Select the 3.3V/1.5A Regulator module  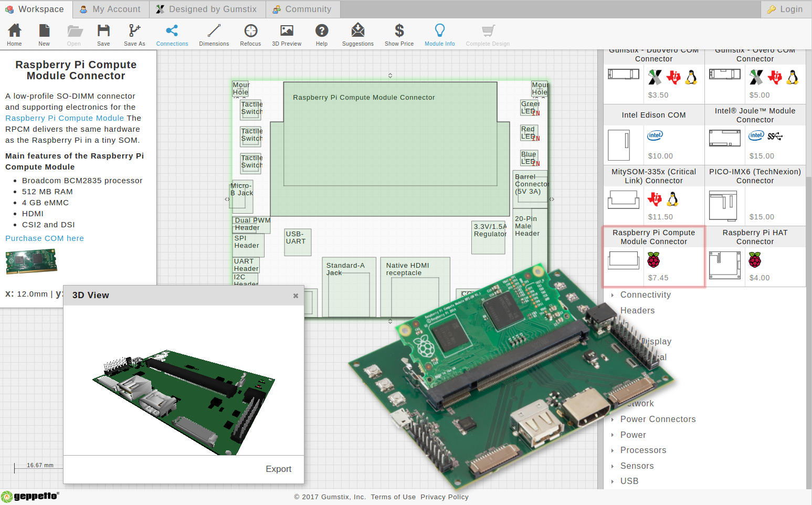489,237
